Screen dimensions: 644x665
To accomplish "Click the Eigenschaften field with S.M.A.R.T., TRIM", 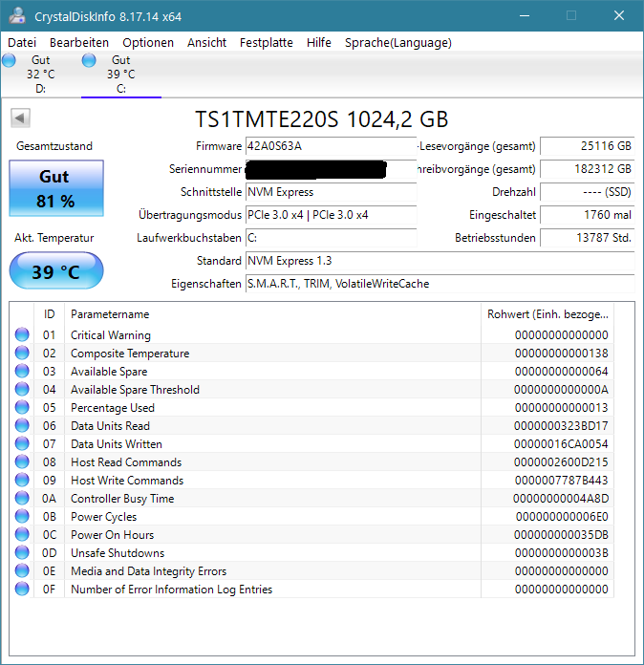I will point(440,284).
